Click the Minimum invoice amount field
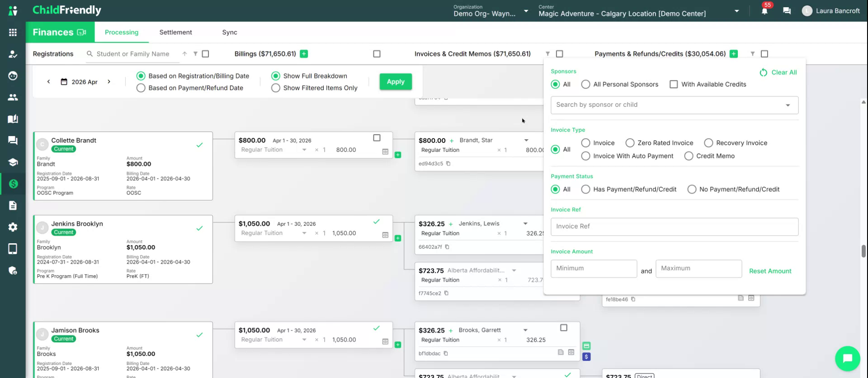Screen dimensions: 868x378 (x=594, y=269)
